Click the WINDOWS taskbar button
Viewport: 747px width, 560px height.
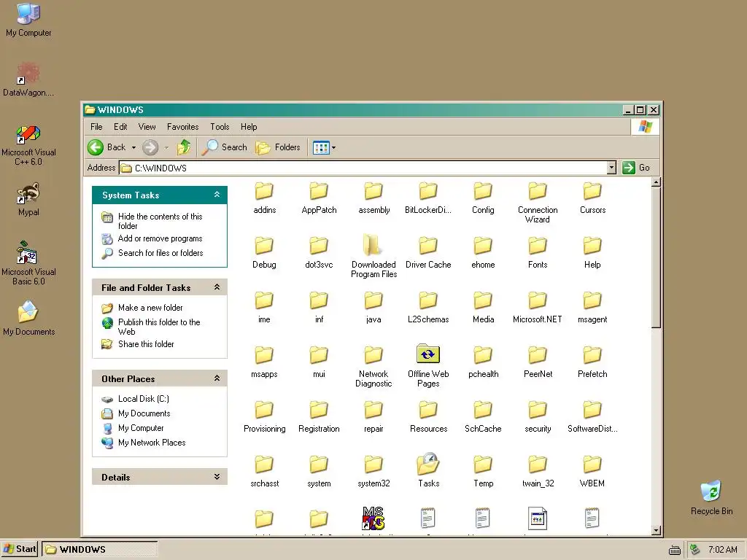(x=99, y=549)
